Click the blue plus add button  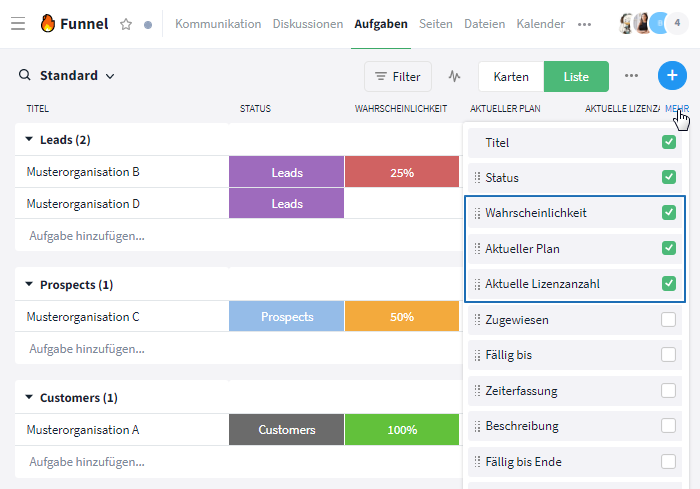pyautogui.click(x=672, y=75)
